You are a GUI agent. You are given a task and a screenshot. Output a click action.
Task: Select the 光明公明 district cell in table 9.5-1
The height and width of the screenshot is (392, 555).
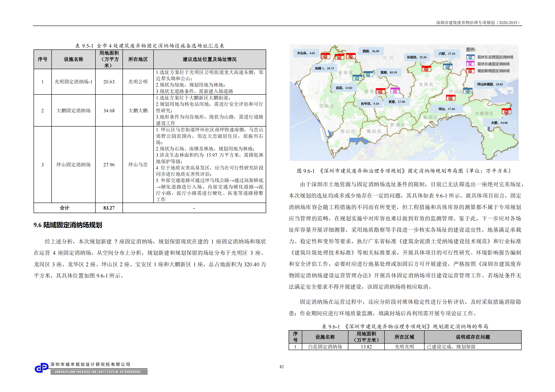pos(138,82)
